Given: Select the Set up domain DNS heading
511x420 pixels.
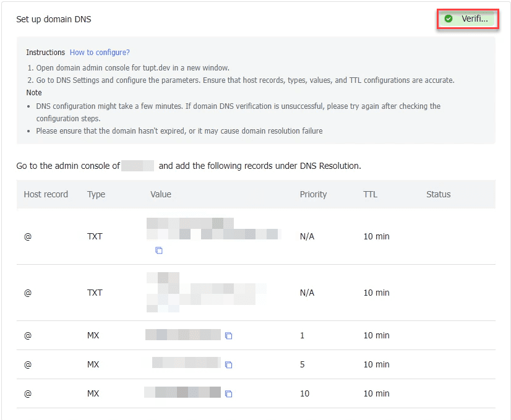Looking at the screenshot, I should pos(54,19).
